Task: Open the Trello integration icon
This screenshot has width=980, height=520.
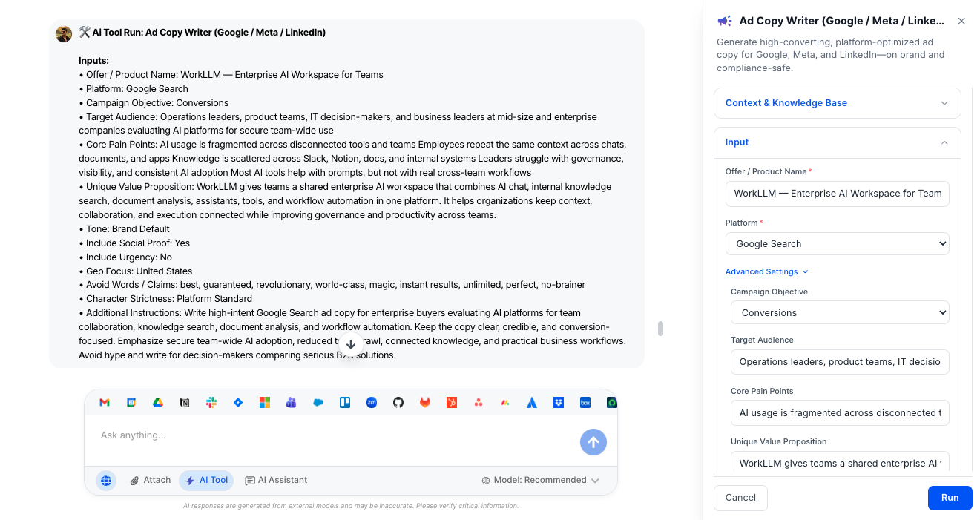Action: coord(345,402)
